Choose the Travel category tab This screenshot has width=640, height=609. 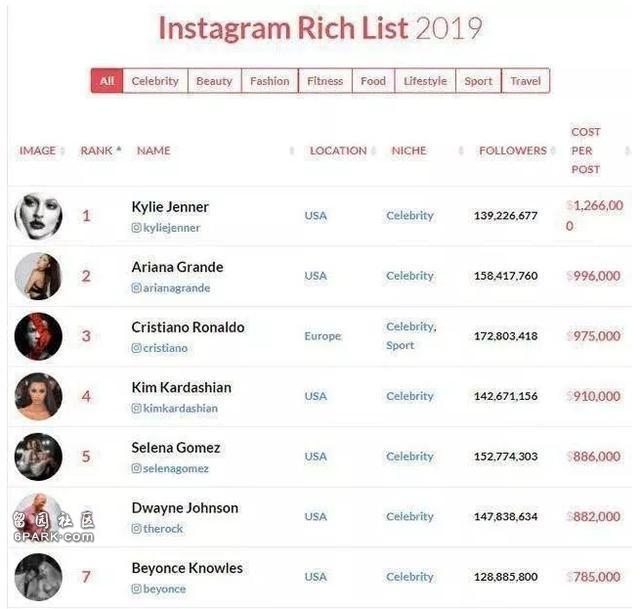525,81
